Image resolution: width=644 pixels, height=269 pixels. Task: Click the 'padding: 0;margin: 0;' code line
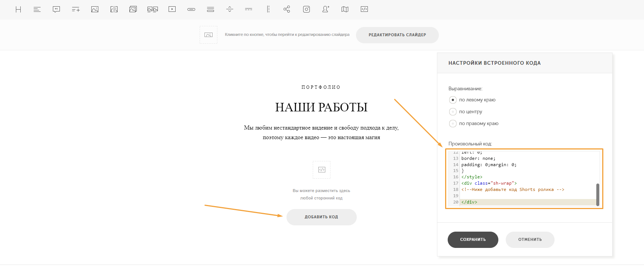489,165
